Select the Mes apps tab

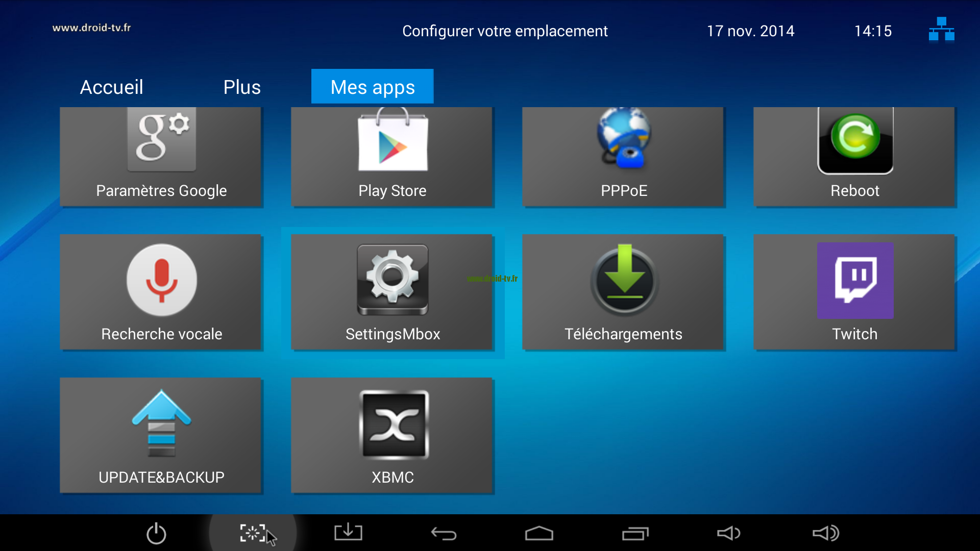[372, 86]
